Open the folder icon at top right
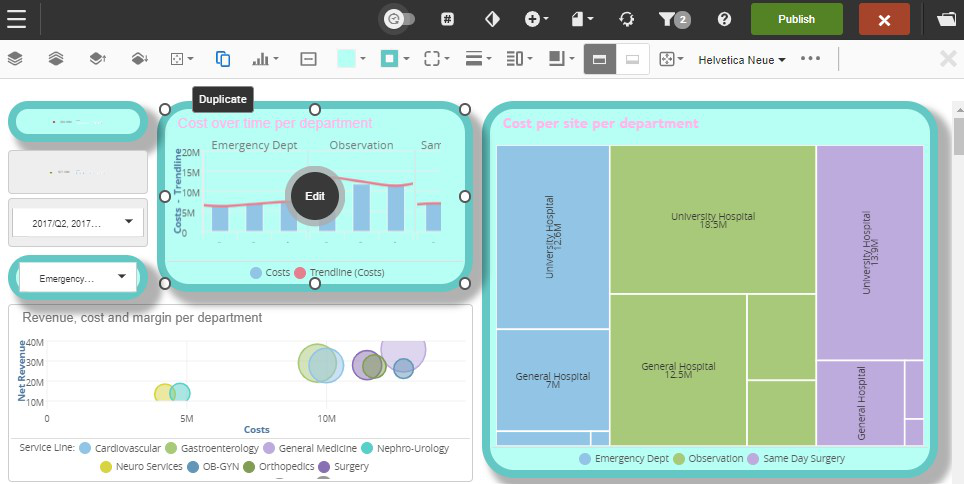Screen dimensions: 964x484 [x=946, y=19]
